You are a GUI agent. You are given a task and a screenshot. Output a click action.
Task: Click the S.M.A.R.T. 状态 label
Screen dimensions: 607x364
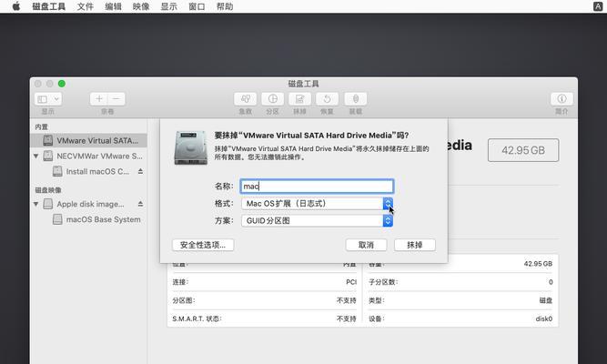[197, 318]
